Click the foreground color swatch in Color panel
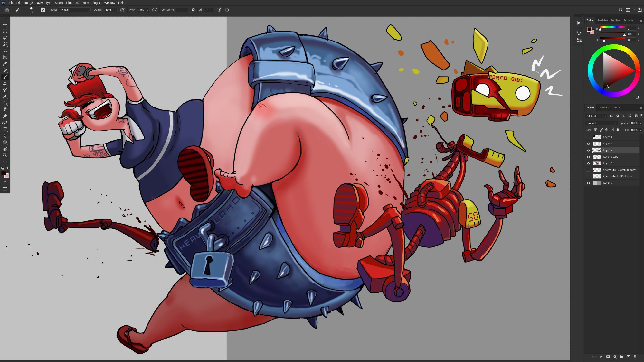Image resolution: width=644 pixels, height=362 pixels. [589, 29]
